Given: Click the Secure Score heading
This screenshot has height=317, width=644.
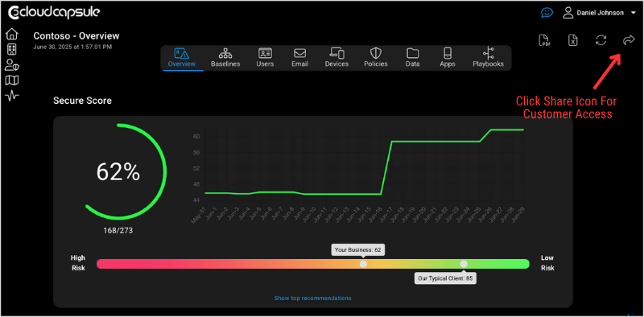Looking at the screenshot, I should (83, 101).
